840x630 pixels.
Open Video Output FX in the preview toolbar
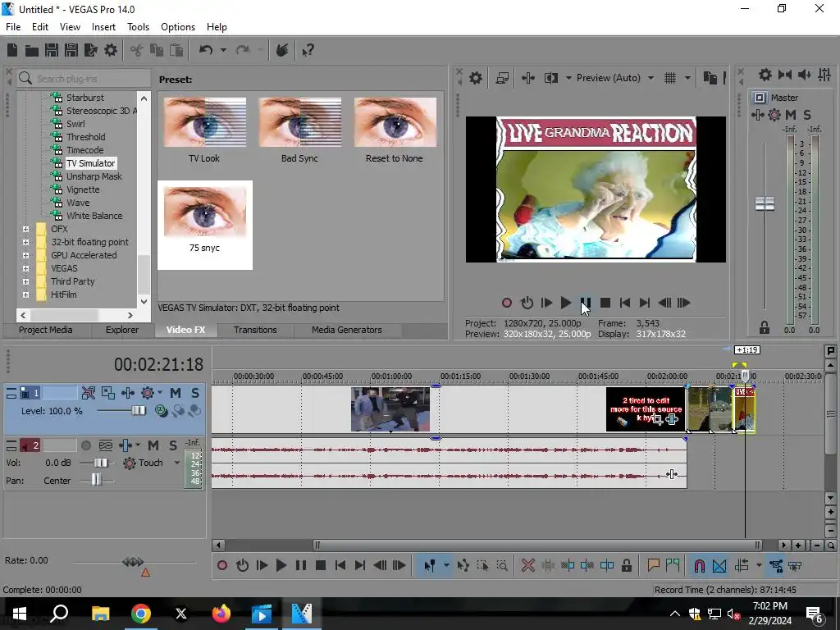(x=527, y=78)
